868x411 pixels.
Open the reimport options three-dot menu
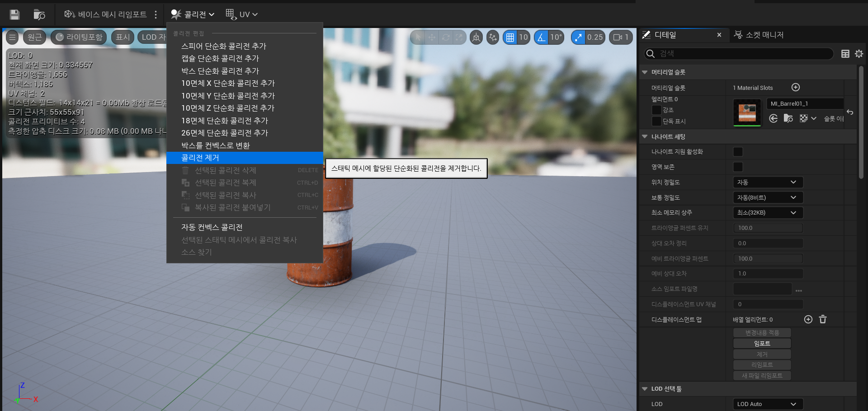[156, 14]
